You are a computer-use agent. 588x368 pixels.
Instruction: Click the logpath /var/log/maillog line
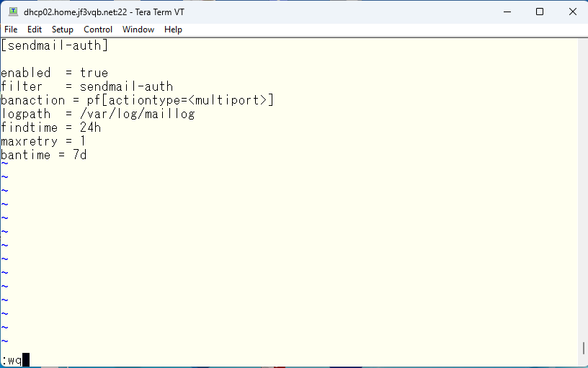[x=98, y=114]
